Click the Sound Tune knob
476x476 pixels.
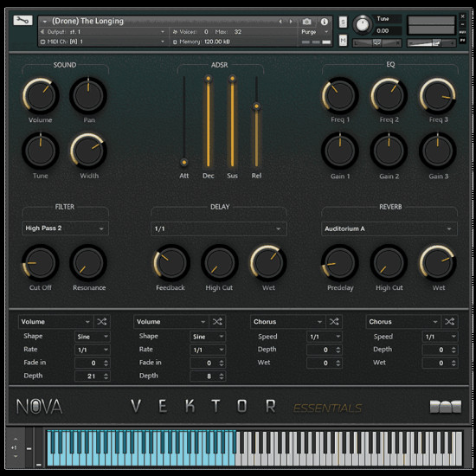pyautogui.click(x=41, y=151)
